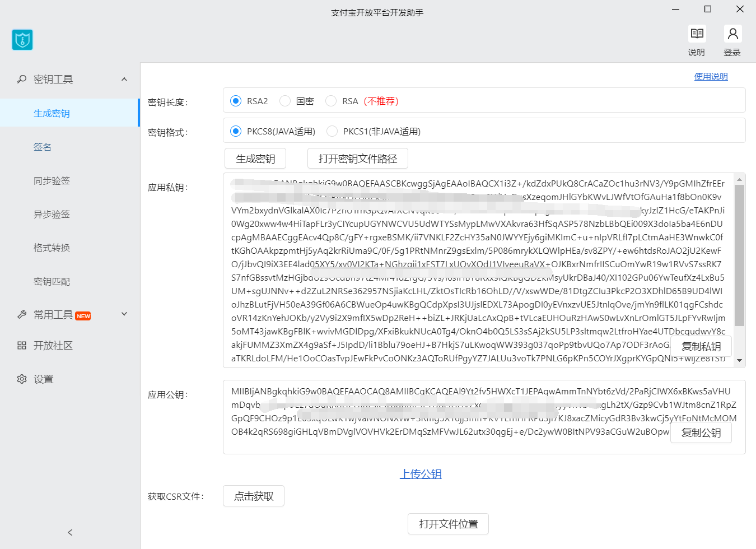Click the private key scrollbar up arrow
The image size is (756, 549).
click(x=739, y=179)
